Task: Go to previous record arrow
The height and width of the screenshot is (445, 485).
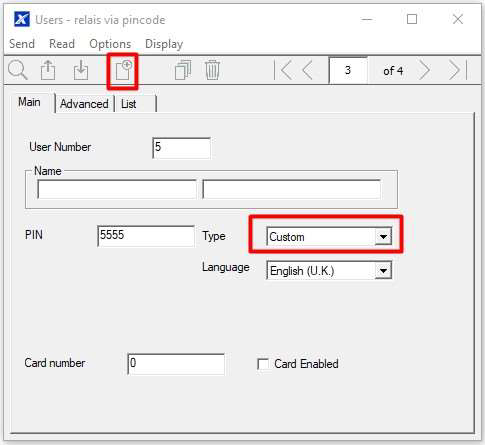Action: pyautogui.click(x=307, y=70)
